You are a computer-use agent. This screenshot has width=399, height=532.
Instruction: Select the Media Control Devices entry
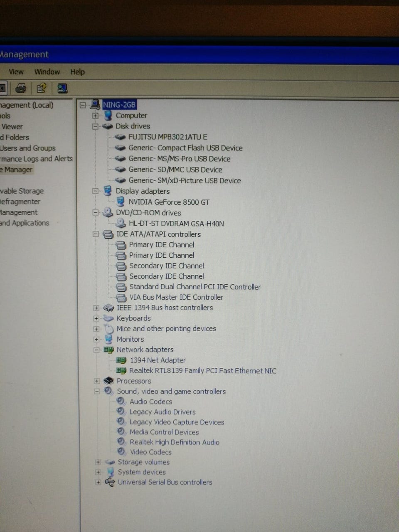164,432
